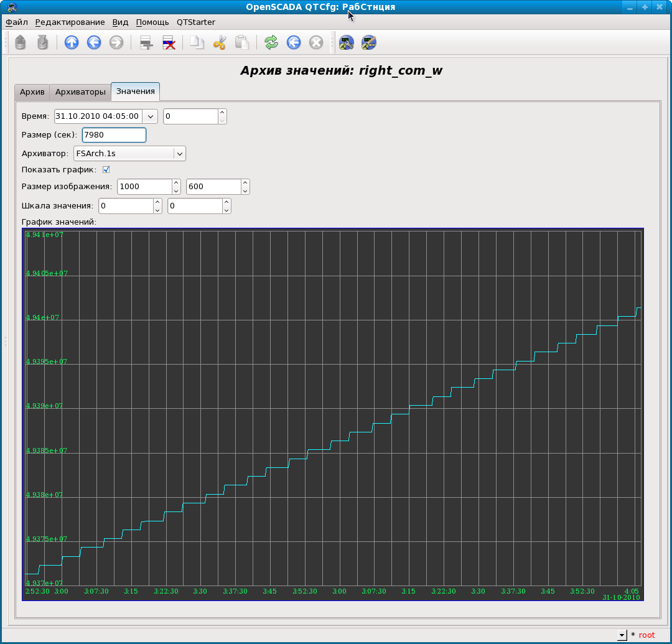This screenshot has height=644, width=672.
Task: Open the status bar dropdown next to root
Action: click(622, 635)
